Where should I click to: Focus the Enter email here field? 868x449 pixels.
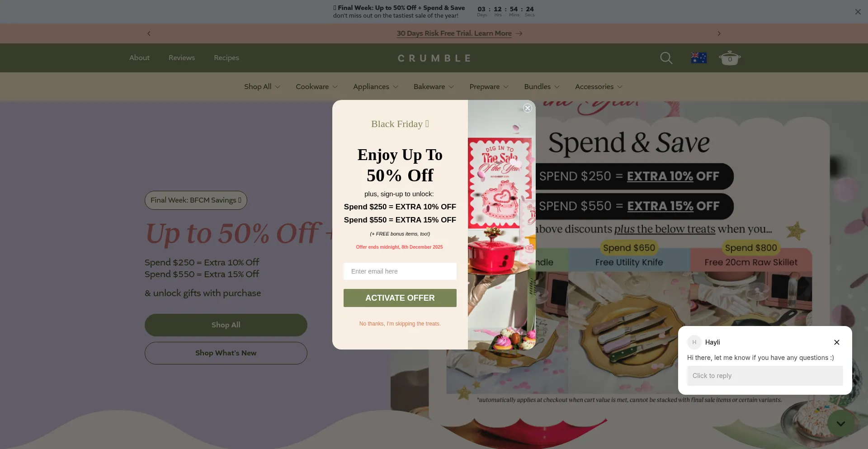coord(400,271)
